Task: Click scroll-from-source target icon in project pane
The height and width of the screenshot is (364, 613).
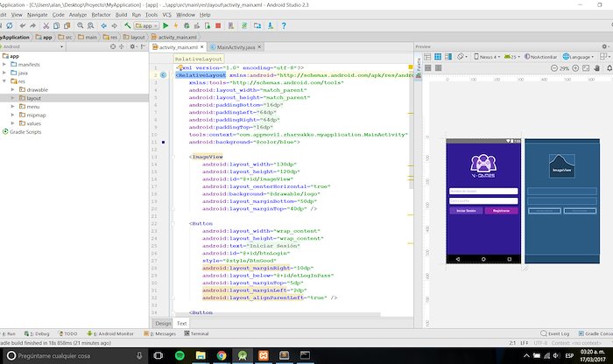Action: pos(113,46)
